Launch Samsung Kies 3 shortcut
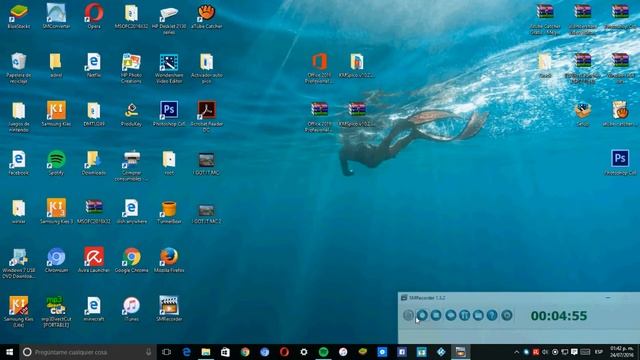 56,211
